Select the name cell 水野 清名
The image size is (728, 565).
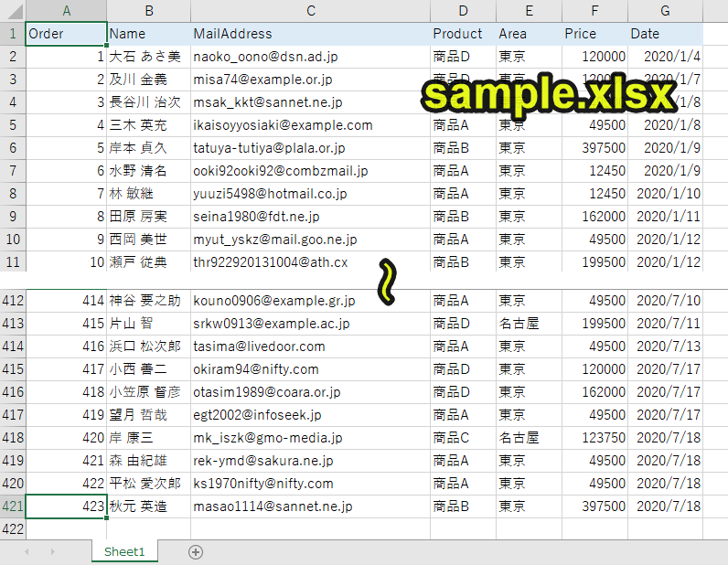pos(148,171)
